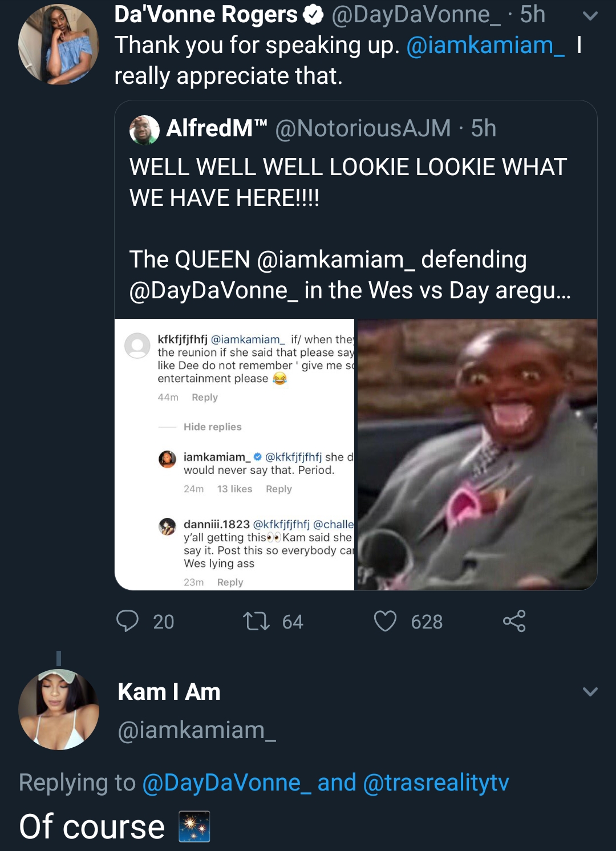
Task: Open the Instagram comments screenshot image
Action: [234, 454]
